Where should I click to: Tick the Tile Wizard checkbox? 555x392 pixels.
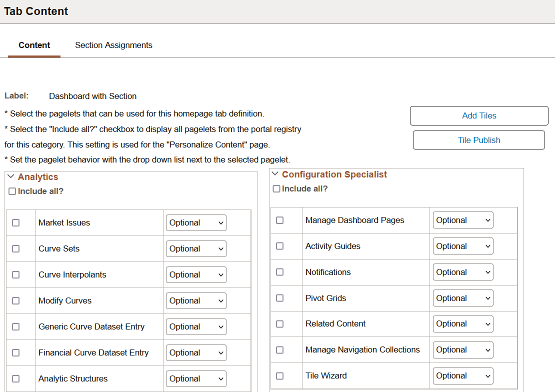tap(280, 376)
